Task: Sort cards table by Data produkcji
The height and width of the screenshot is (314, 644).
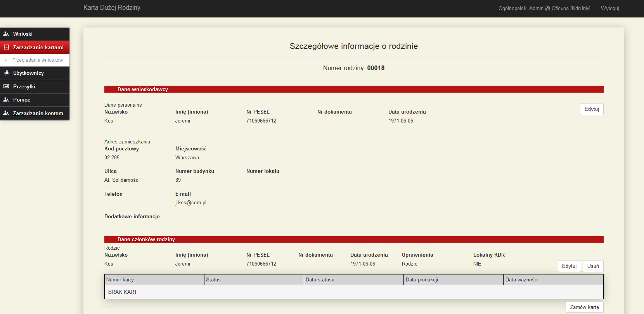Action: click(x=422, y=279)
